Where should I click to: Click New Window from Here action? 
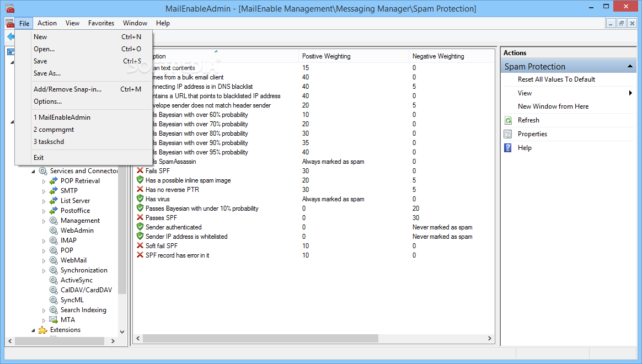click(553, 106)
